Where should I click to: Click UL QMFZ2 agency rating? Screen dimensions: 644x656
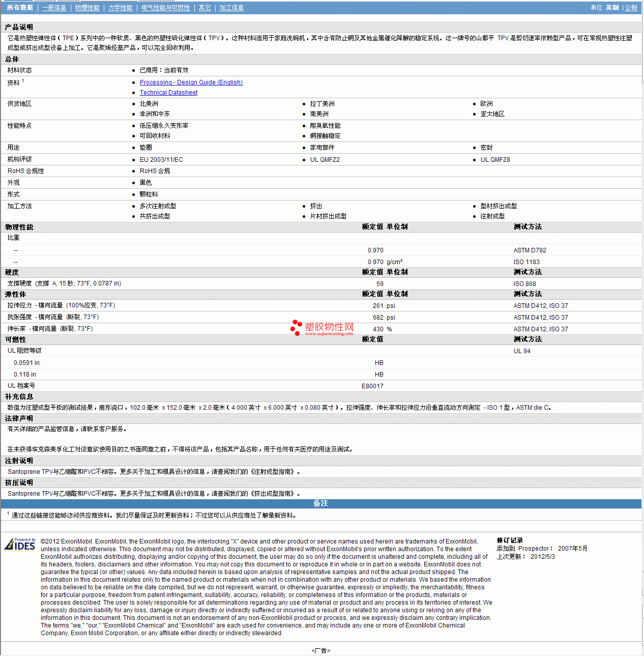tap(325, 160)
